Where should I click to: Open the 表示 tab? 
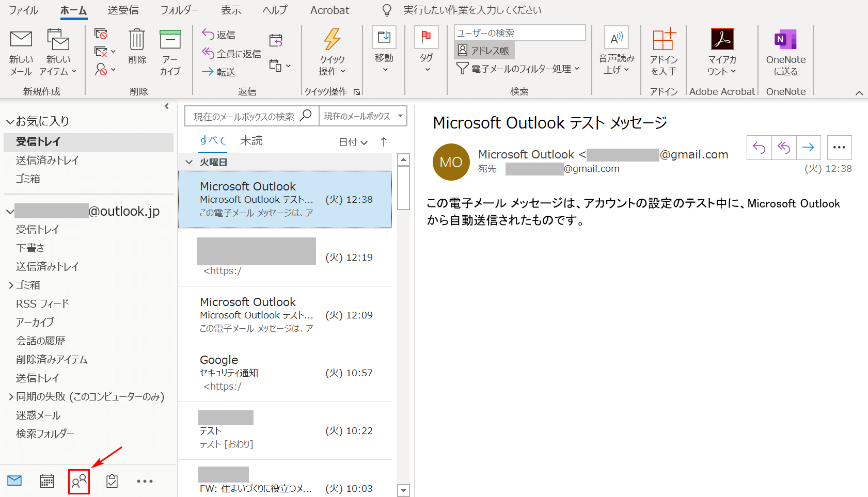click(x=231, y=10)
